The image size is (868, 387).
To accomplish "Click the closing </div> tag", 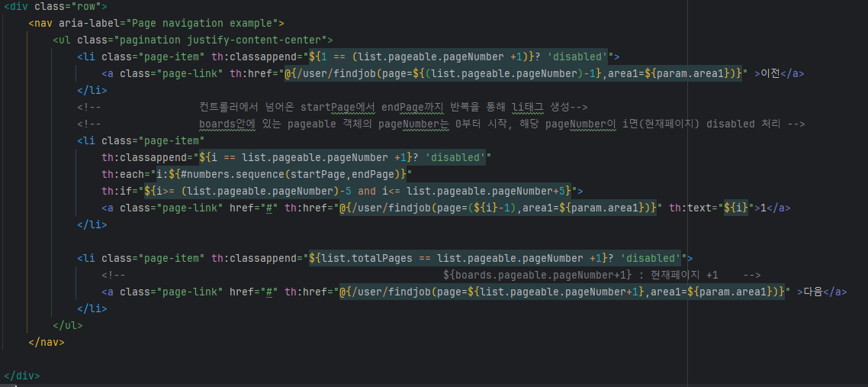I will (21, 376).
